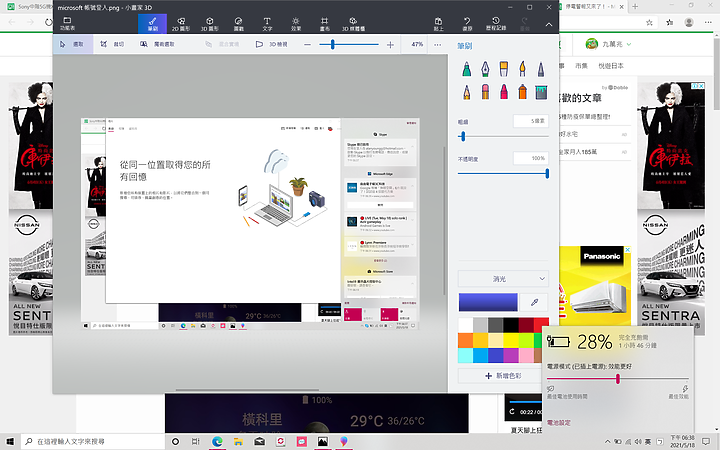Select the flat oil brush
This screenshot has width=720, height=450.
[x=504, y=69]
